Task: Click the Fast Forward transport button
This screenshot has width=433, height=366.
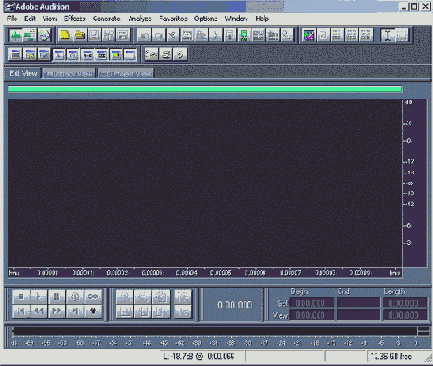Action: (x=57, y=311)
